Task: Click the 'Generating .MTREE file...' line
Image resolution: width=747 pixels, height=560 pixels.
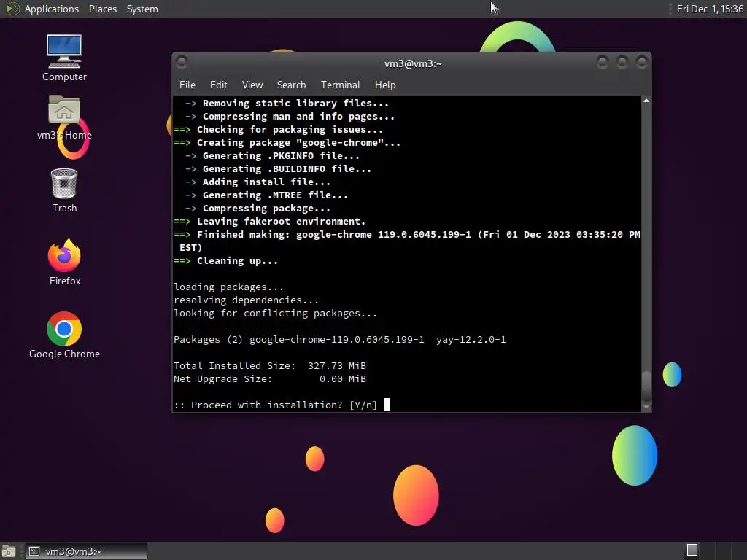Action: (x=266, y=195)
